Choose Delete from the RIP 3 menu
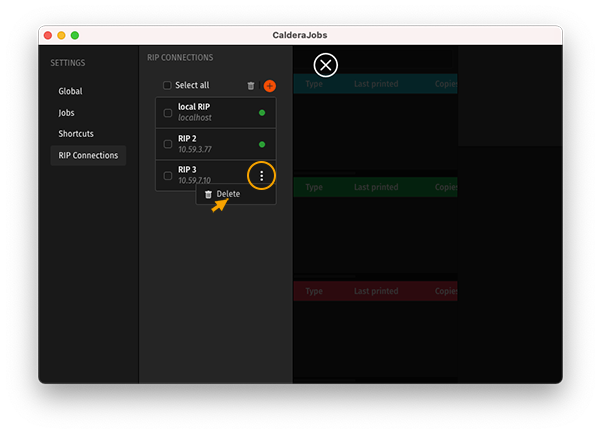 (227, 194)
